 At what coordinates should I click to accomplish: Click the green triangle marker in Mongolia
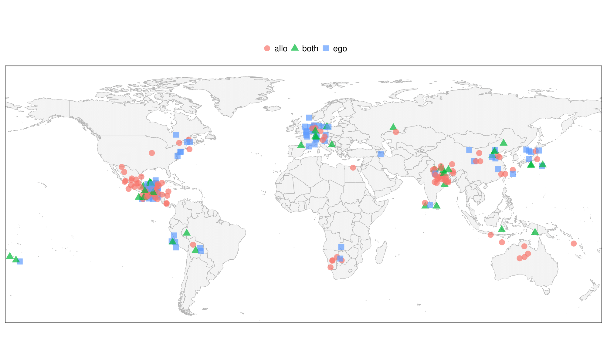point(504,142)
